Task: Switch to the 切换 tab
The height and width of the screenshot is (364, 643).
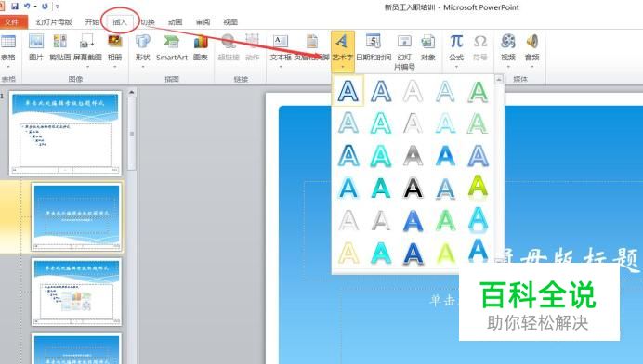Action: coord(148,22)
